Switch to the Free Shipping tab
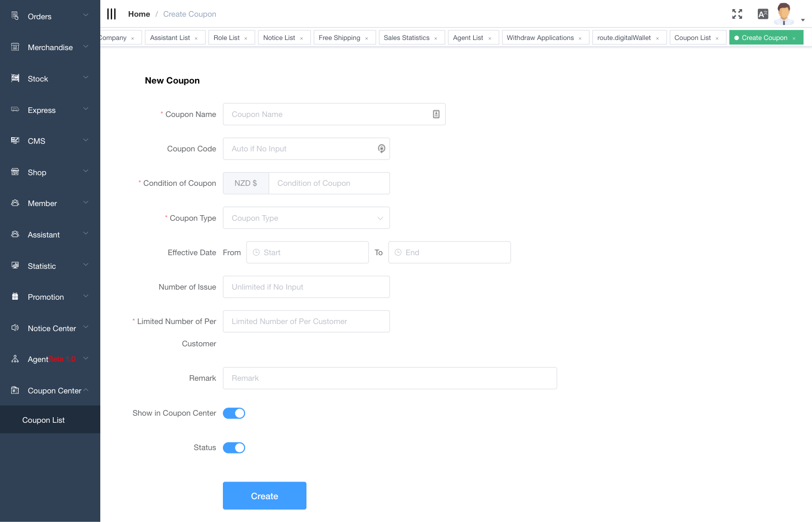812x522 pixels. (339, 38)
